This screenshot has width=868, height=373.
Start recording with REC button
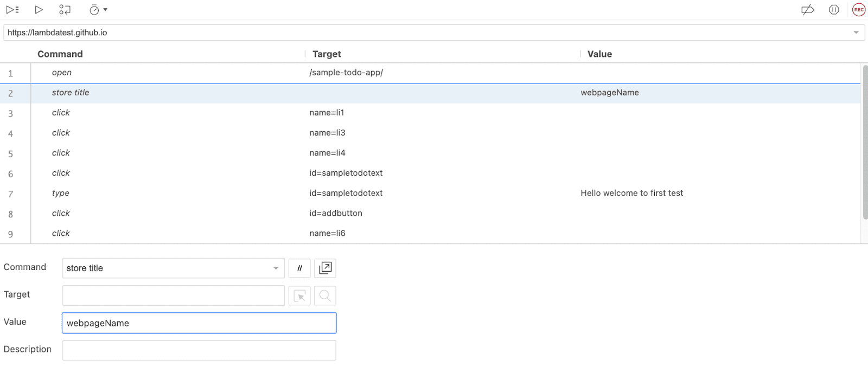pyautogui.click(x=859, y=10)
